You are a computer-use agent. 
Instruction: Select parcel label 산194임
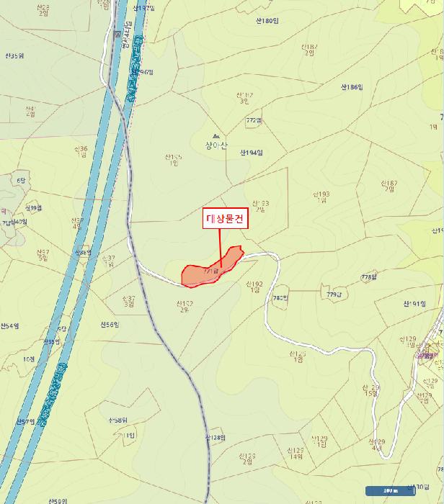point(252,153)
